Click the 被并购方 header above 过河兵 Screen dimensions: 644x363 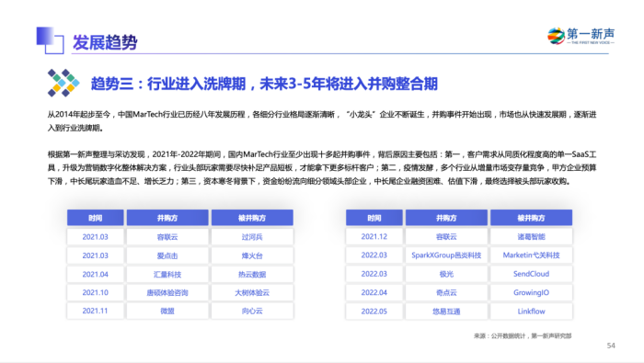252,218
